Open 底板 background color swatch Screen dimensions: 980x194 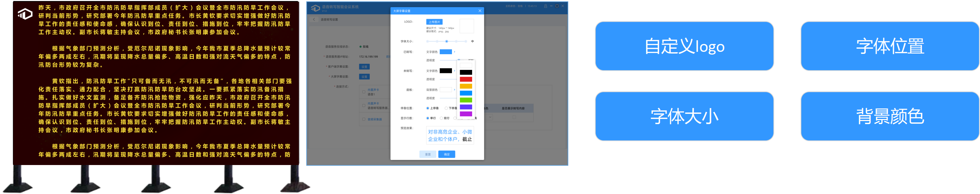[445, 90]
